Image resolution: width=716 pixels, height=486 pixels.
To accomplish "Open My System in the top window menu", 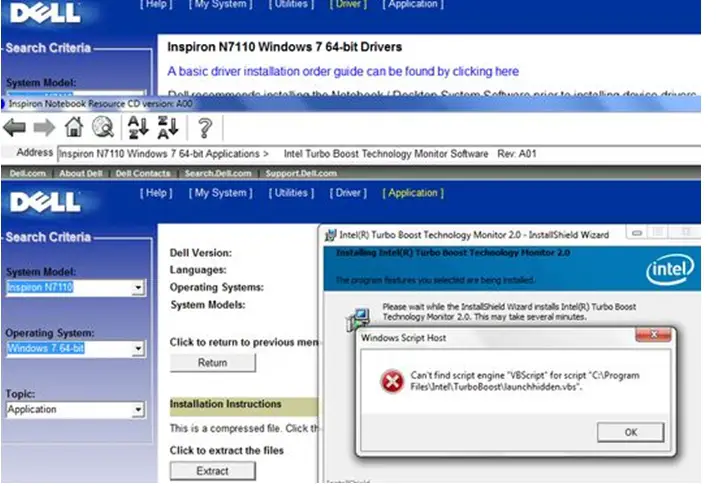I will 221,5.
